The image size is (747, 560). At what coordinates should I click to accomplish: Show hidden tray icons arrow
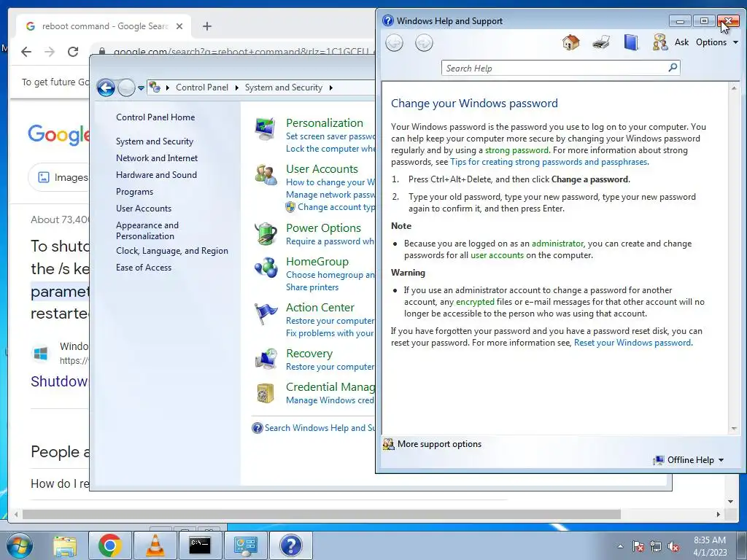click(620, 546)
